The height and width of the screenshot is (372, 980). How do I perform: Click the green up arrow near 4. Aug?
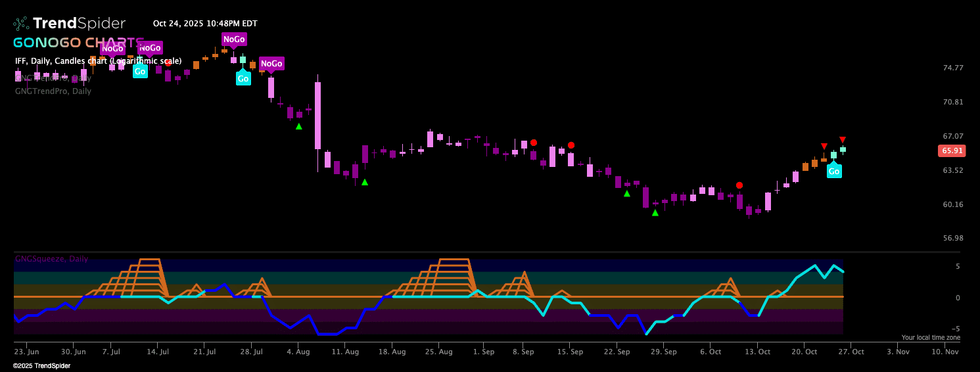299,126
